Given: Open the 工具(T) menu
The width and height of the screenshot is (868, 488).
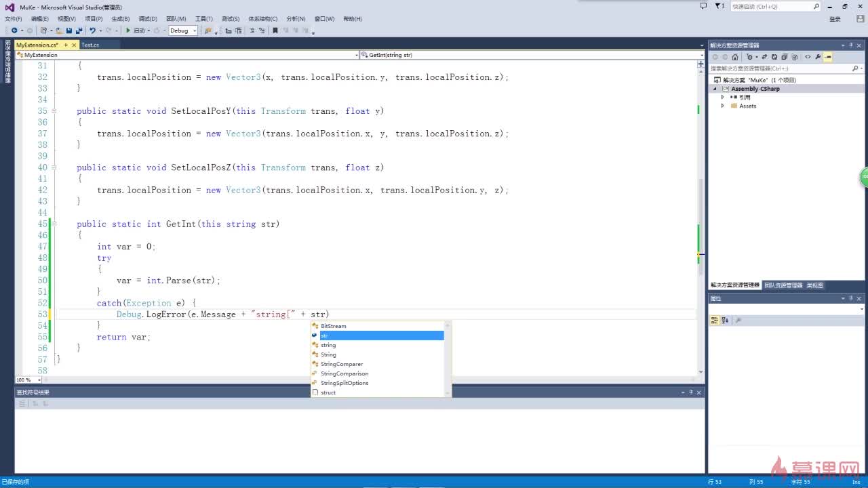Looking at the screenshot, I should (x=203, y=19).
